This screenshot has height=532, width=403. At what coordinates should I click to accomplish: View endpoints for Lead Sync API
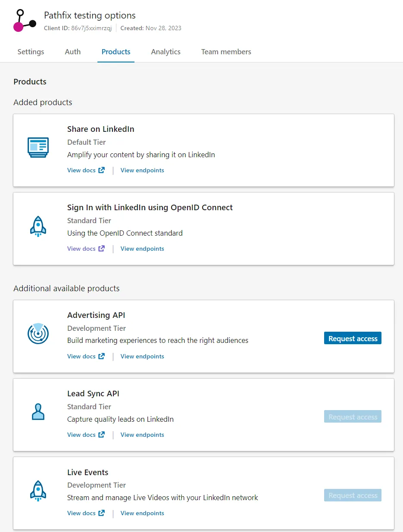pos(142,435)
